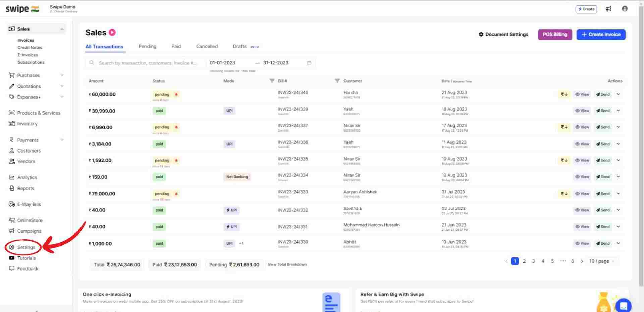The width and height of the screenshot is (644, 312).
Task: Go to pagination page 8
Action: coord(573,261)
